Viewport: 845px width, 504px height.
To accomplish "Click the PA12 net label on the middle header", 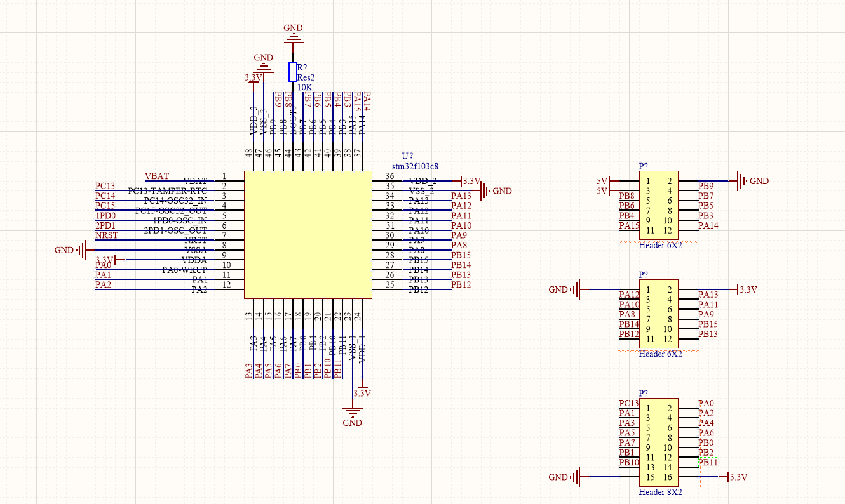I will [x=630, y=295].
